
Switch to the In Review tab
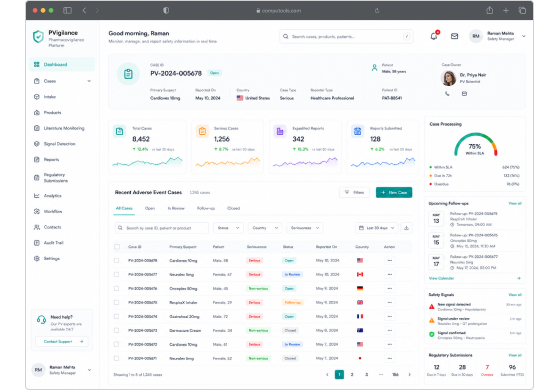pyautogui.click(x=176, y=208)
